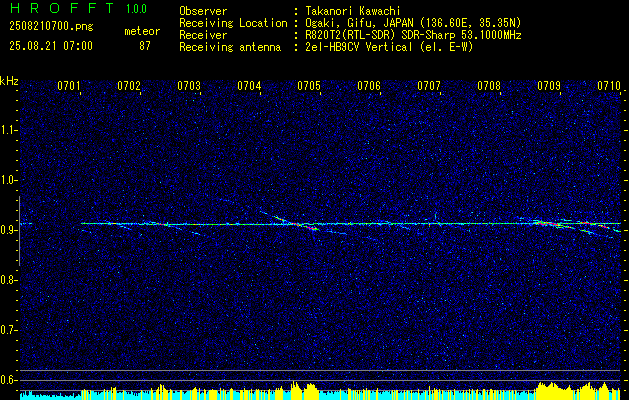Click the 0701 time marker
The width and height of the screenshot is (629, 400).
69,86
